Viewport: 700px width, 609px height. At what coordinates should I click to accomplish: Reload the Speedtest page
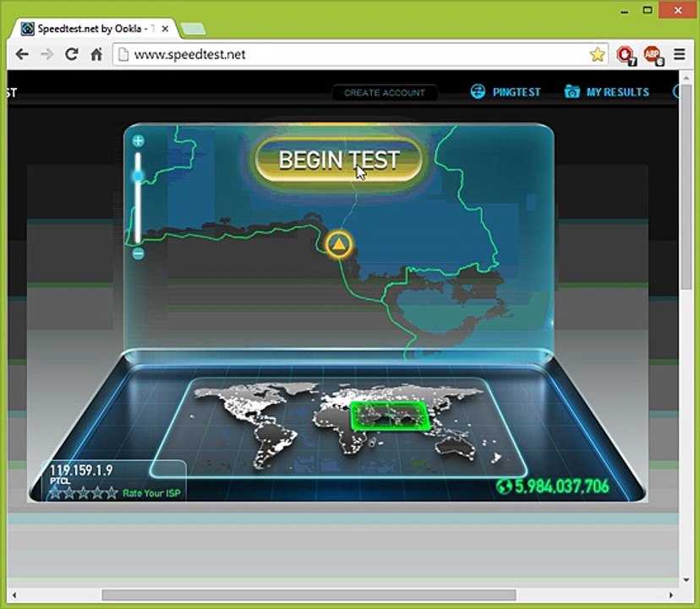71,54
